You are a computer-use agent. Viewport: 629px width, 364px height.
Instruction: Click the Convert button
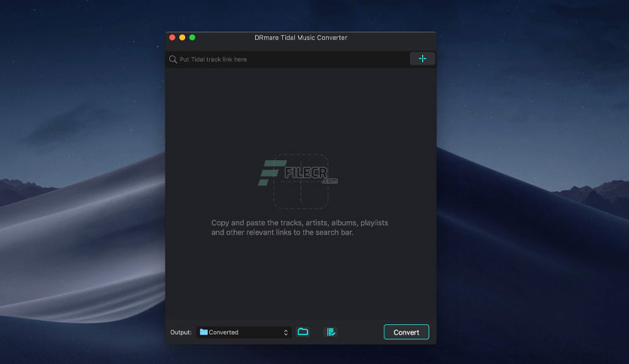(x=406, y=332)
